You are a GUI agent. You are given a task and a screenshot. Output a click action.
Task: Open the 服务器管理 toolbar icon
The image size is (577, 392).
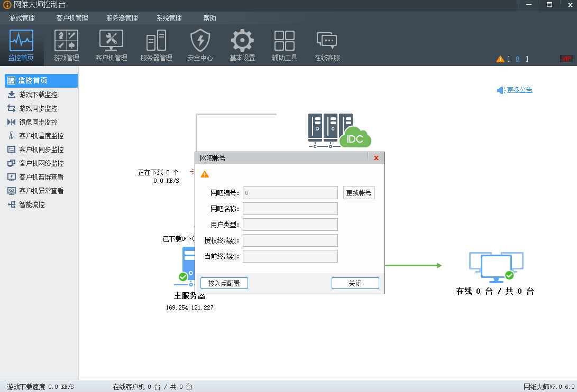(157, 41)
